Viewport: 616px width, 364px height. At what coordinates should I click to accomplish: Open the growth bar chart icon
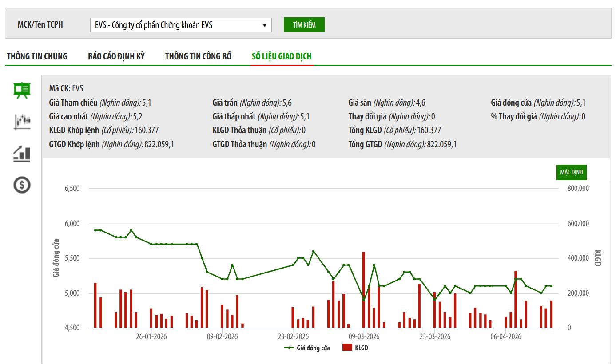[x=22, y=154]
